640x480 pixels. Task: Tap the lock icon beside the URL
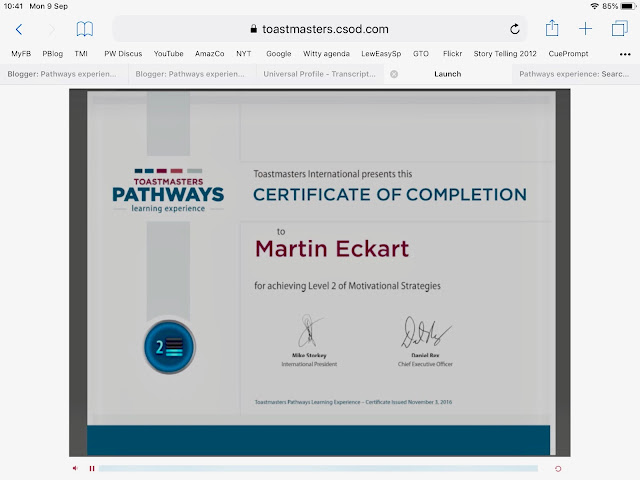[x=253, y=29]
